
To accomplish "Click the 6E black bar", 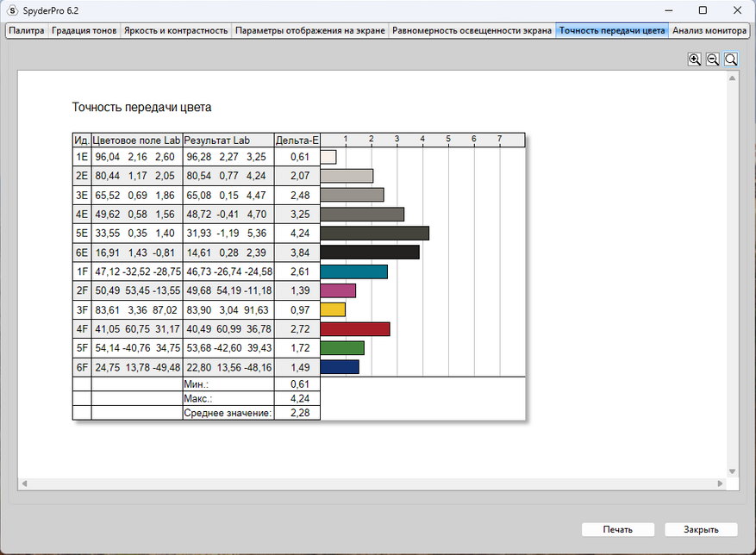I will [x=370, y=253].
